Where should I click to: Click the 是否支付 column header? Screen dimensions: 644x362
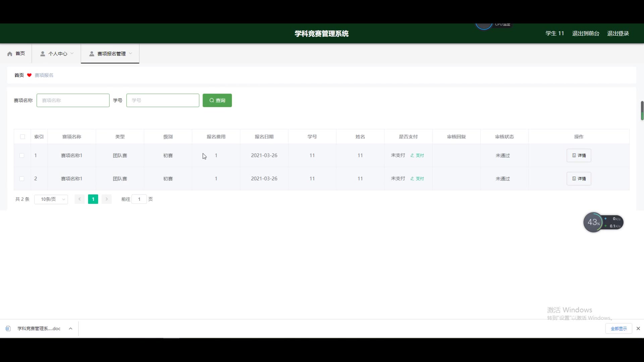[x=408, y=137]
